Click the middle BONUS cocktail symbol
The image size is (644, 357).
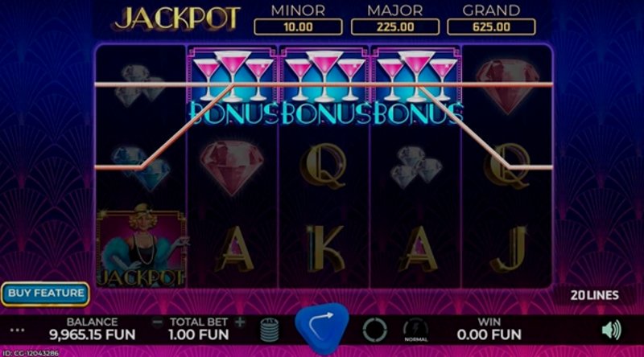coord(324,86)
